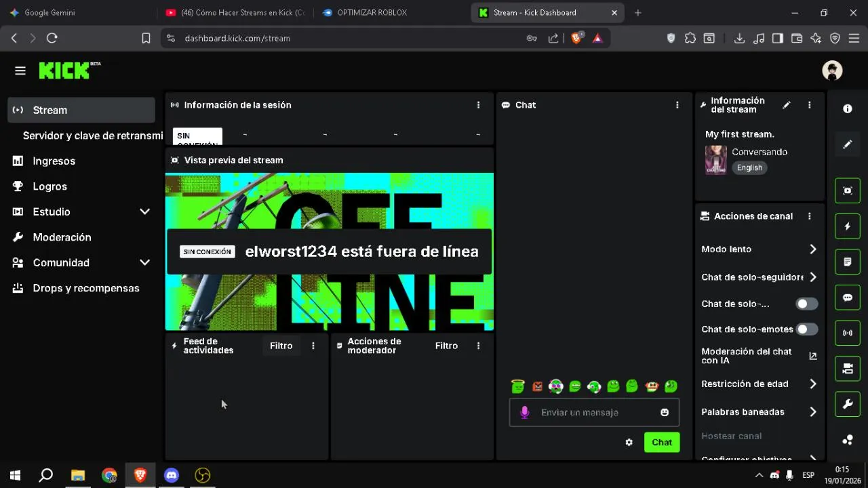The height and width of the screenshot is (488, 868).
Task: Open emoji picker in message box
Action: pos(665,412)
